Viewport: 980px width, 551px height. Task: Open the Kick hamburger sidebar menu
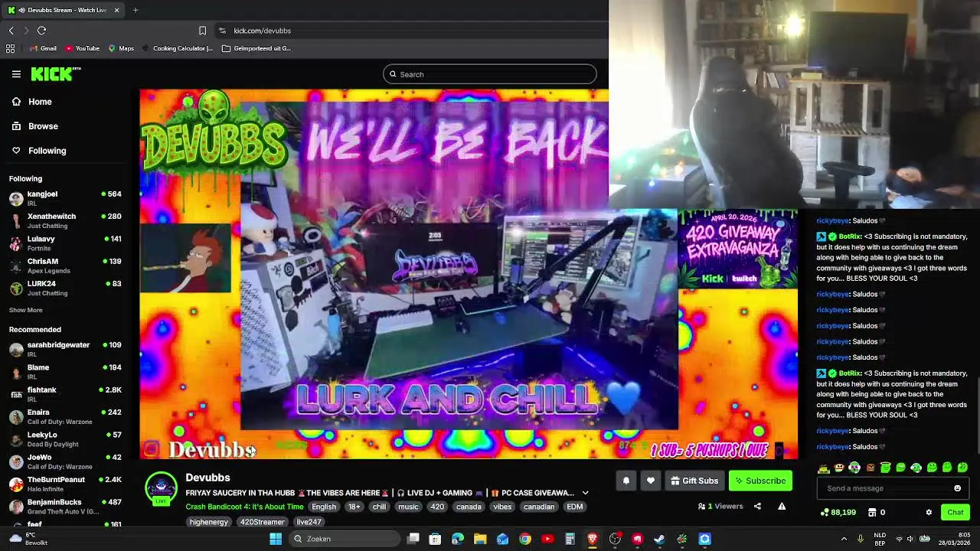[16, 74]
